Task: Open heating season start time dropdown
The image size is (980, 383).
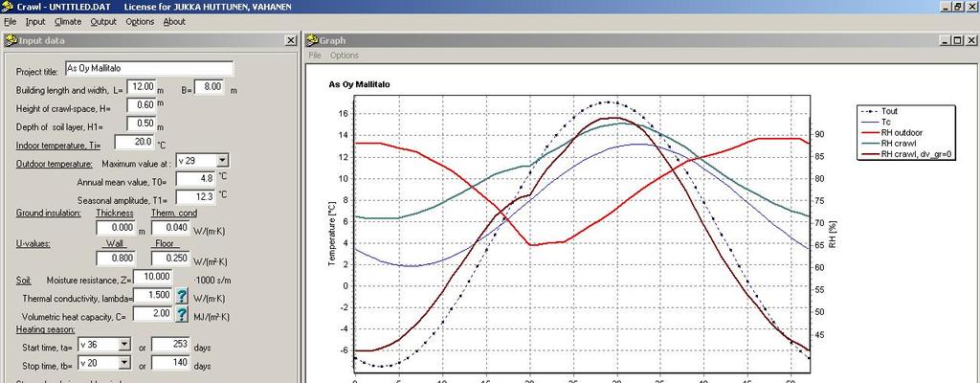Action: (124, 344)
